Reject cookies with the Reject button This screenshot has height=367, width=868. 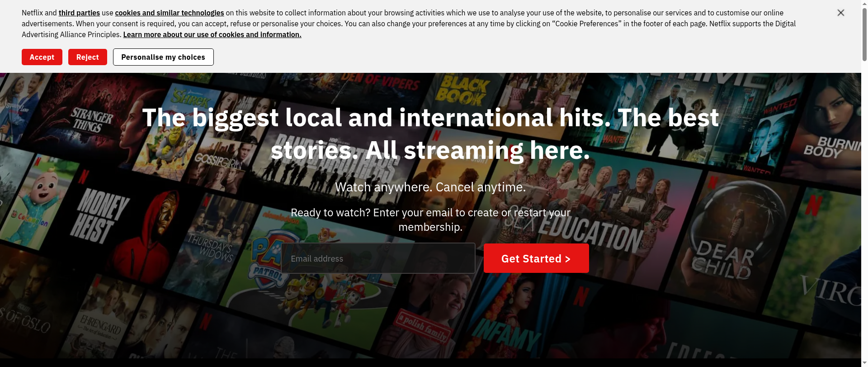(x=88, y=57)
